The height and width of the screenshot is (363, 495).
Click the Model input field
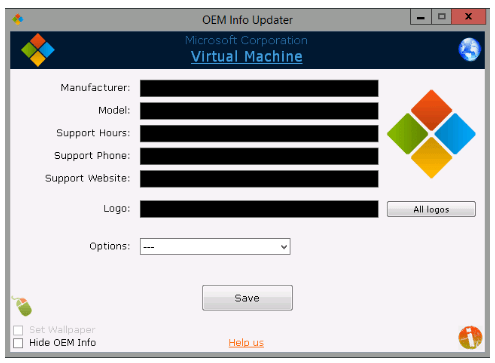[259, 111]
